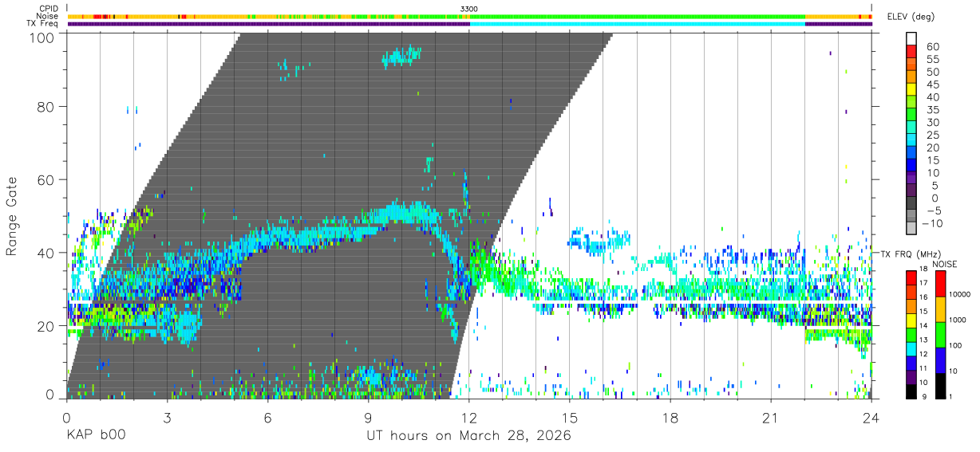Viewport: 980px width, 452px height.
Task: Click the 3 tick on UT hours axis
Action: (x=167, y=418)
